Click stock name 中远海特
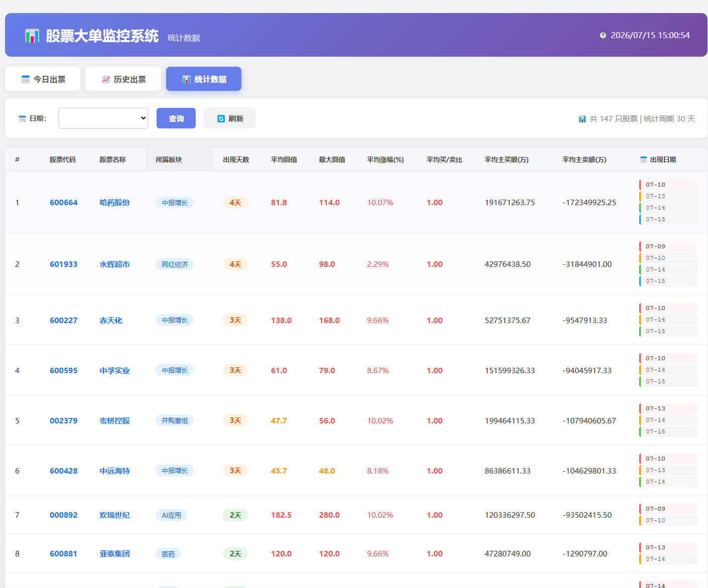Image resolution: width=708 pixels, height=588 pixels. click(x=114, y=471)
